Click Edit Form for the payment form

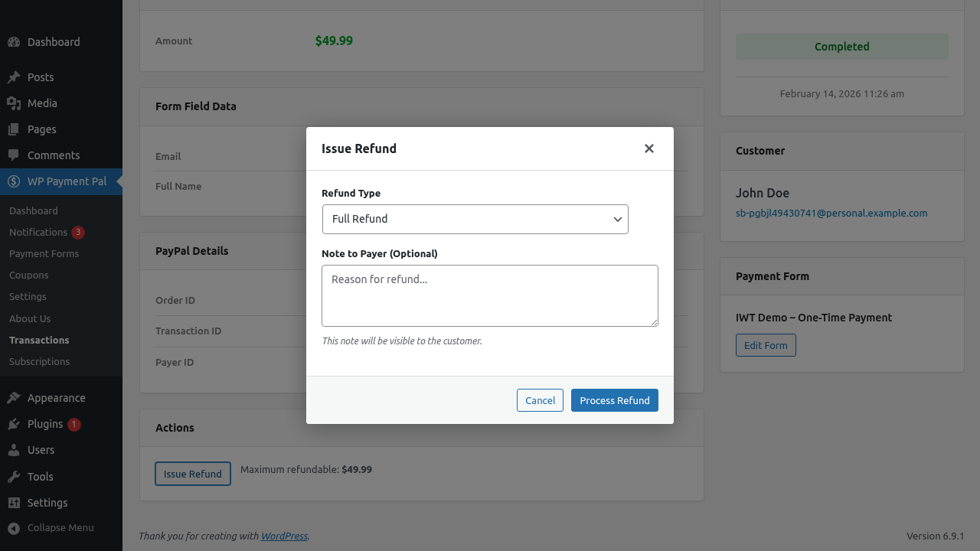click(x=766, y=344)
